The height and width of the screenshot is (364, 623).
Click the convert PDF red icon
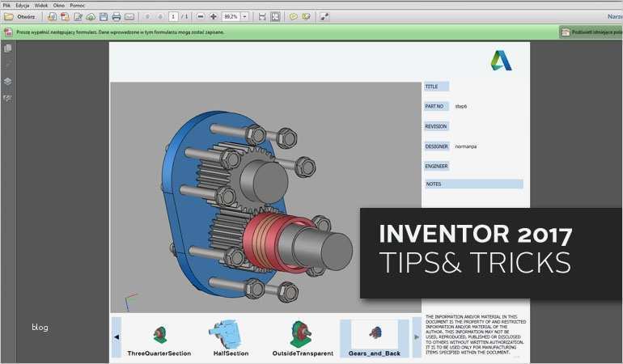pos(65,17)
